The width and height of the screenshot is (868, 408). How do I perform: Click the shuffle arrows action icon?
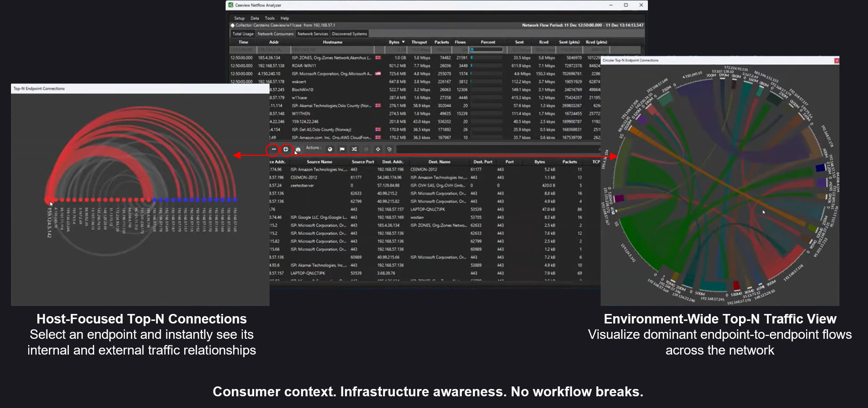(354, 149)
